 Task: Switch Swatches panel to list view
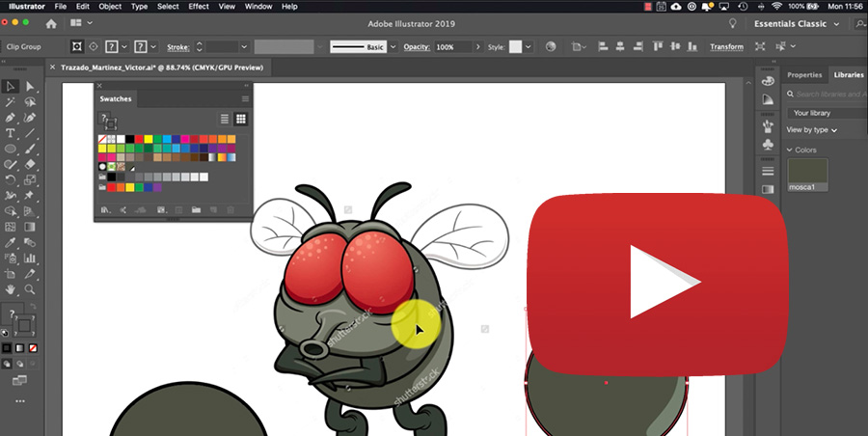click(224, 119)
